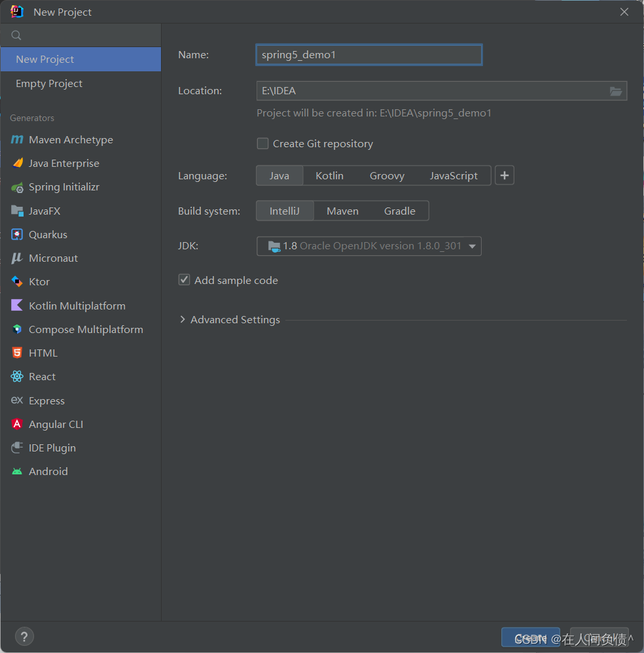Click the Express ex icon
The width and height of the screenshot is (644, 653).
17,400
